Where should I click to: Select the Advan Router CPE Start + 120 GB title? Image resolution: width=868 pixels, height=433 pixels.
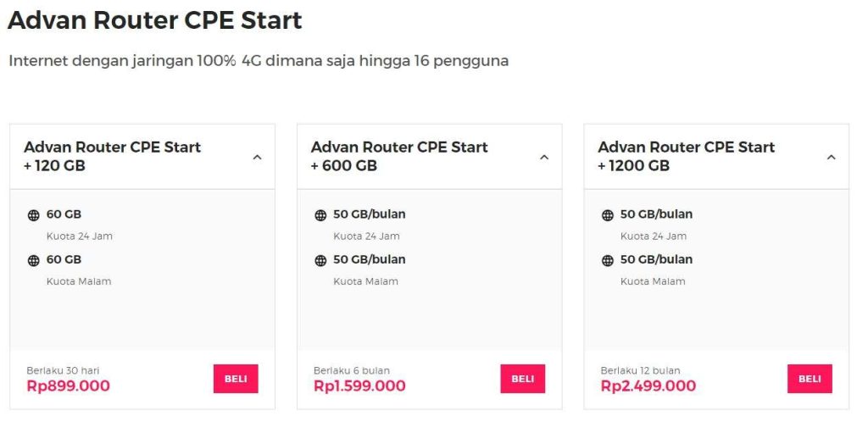(112, 156)
